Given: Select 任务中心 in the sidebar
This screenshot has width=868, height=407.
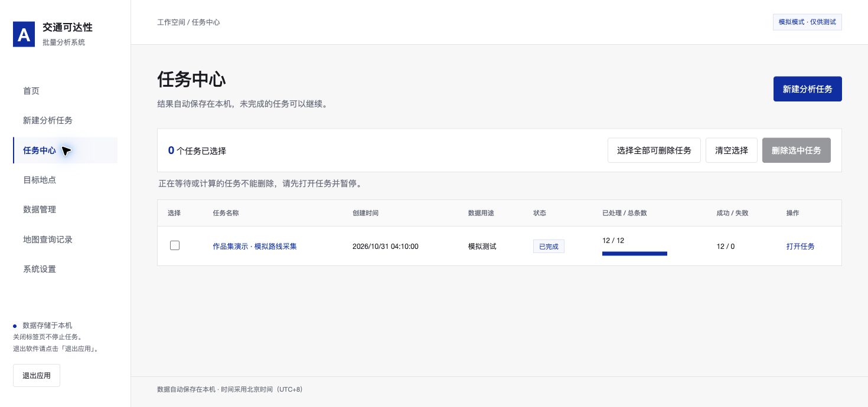Looking at the screenshot, I should coord(65,150).
